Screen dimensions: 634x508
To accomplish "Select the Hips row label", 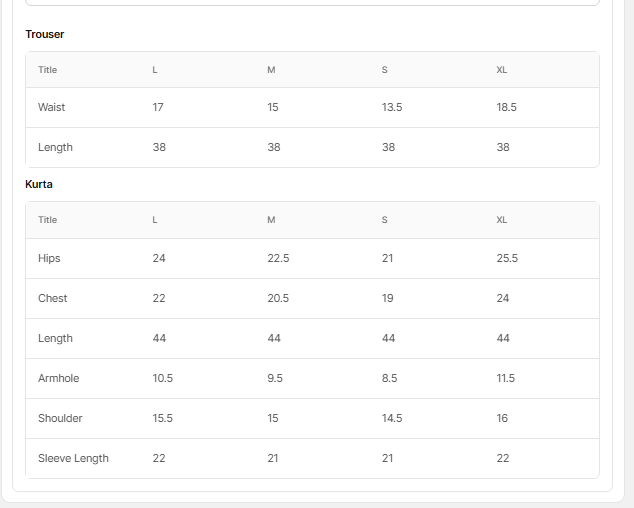I will (49, 258).
